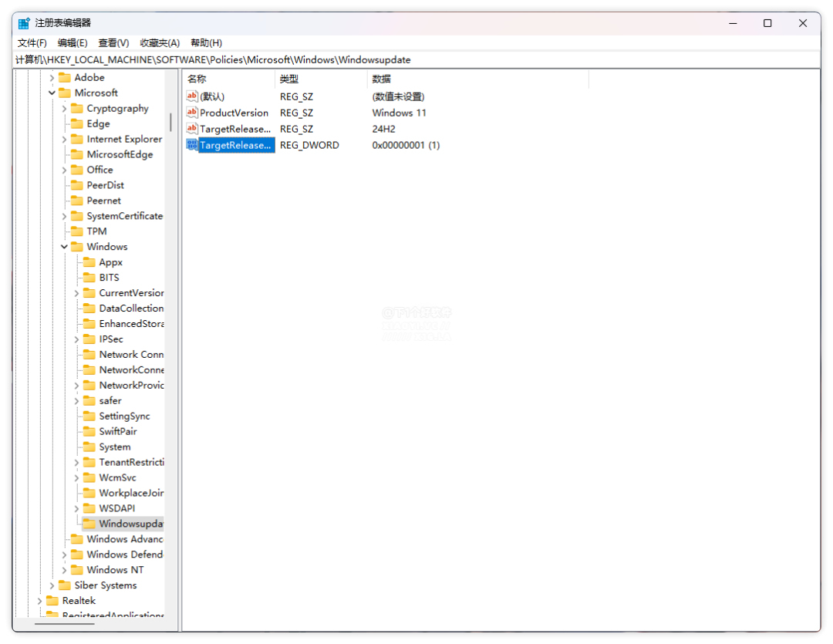This screenshot has height=644, width=833.
Task: Collapse the Windows key
Action: pyautogui.click(x=64, y=247)
